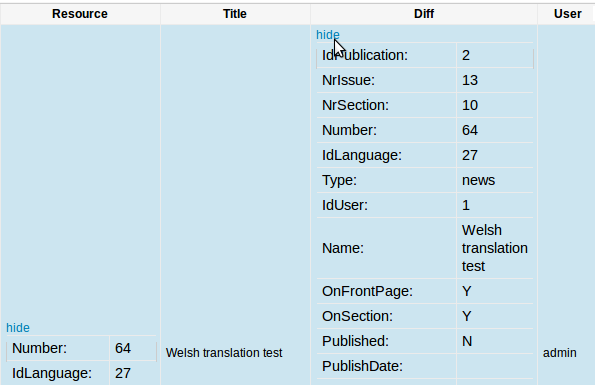Hide the Resource column details

[18, 328]
